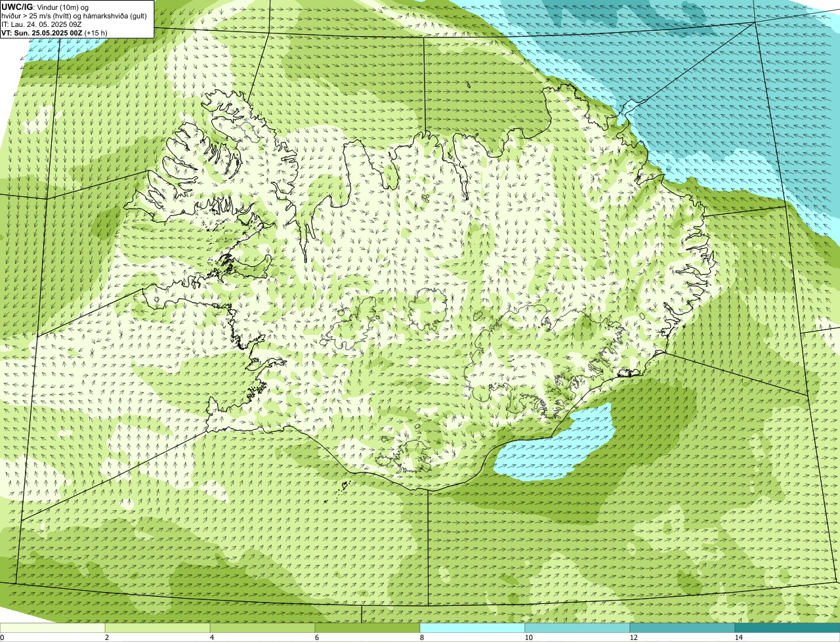This screenshot has height=642, width=840.
Task: Click the legend scale label "10"
Action: 528,637
